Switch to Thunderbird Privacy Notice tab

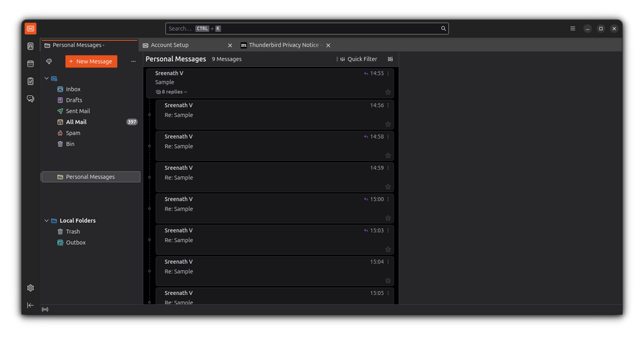pos(283,45)
